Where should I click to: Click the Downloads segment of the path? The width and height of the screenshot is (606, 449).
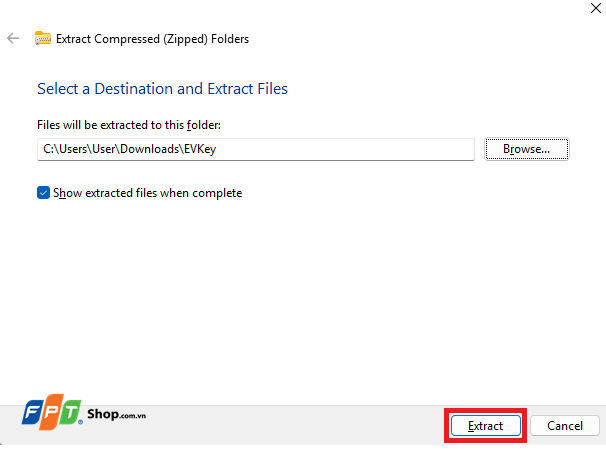[150, 149]
